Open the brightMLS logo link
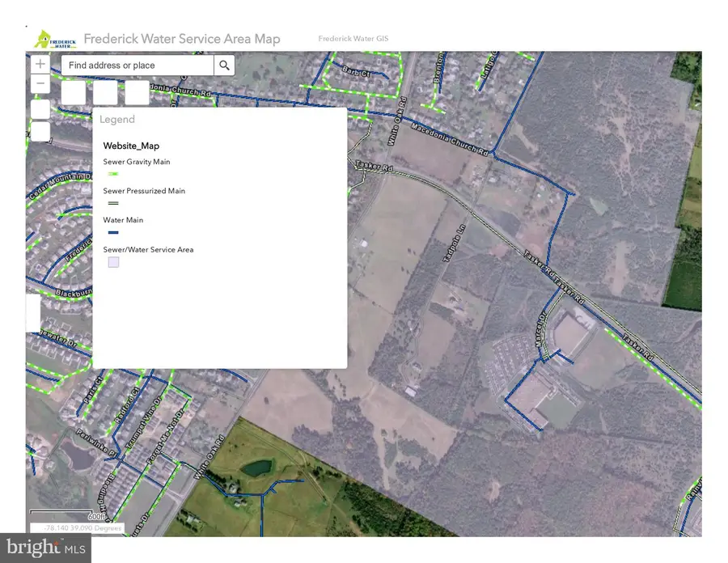 (x=44, y=548)
